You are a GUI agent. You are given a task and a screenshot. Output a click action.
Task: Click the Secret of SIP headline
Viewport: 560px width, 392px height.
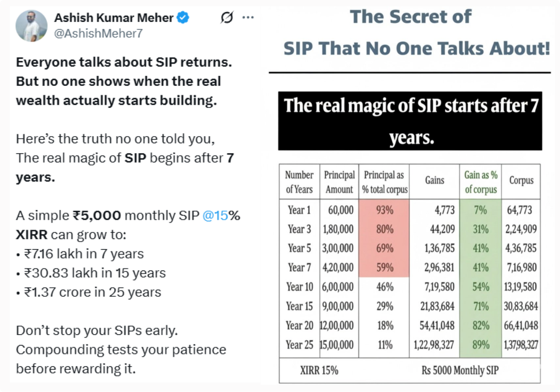coord(410,32)
